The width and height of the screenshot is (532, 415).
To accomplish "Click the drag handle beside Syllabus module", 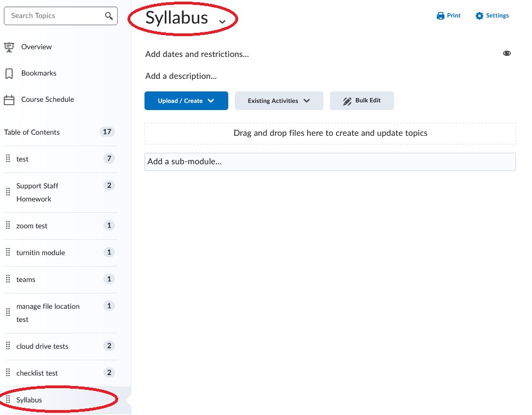I will [8, 400].
